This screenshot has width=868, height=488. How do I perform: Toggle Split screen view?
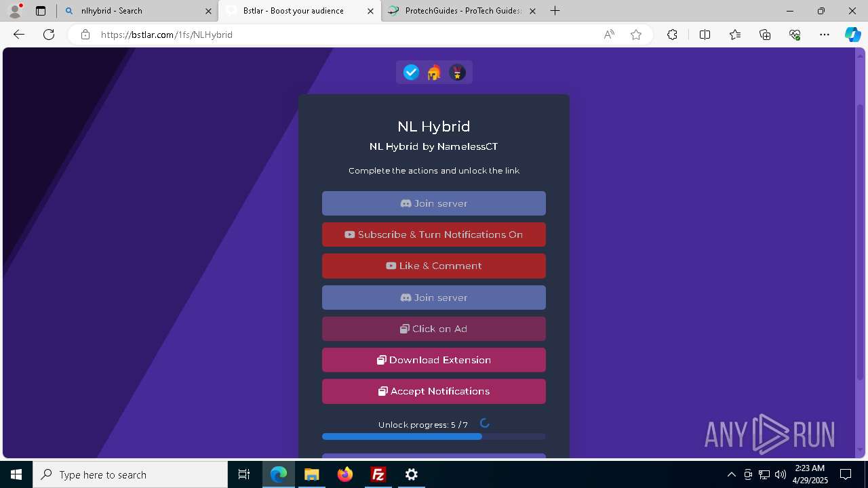click(x=705, y=35)
